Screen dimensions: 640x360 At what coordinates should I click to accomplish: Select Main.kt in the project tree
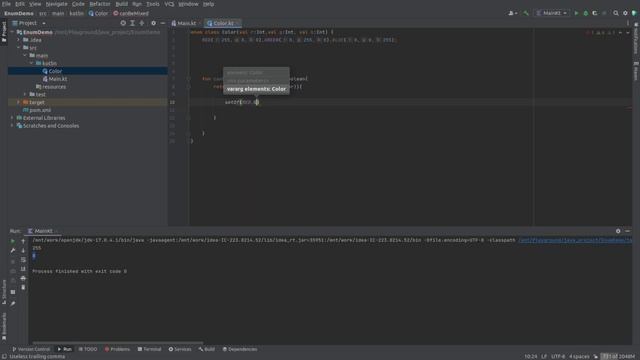[x=58, y=79]
